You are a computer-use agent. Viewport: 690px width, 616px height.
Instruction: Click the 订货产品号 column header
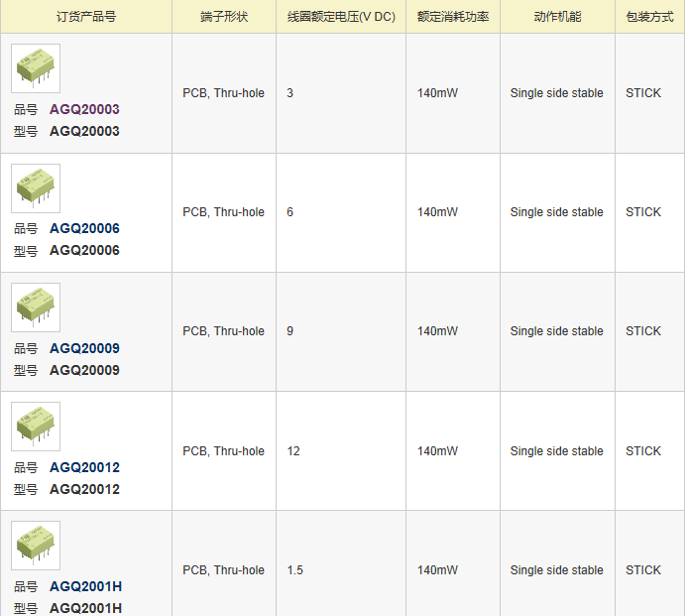(86, 17)
